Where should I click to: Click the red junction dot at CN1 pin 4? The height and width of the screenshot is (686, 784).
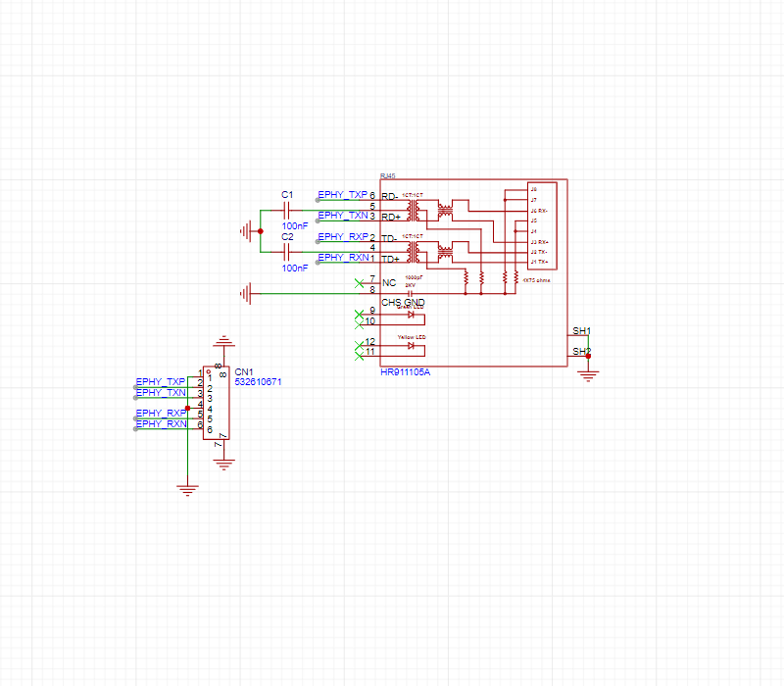coord(187,408)
